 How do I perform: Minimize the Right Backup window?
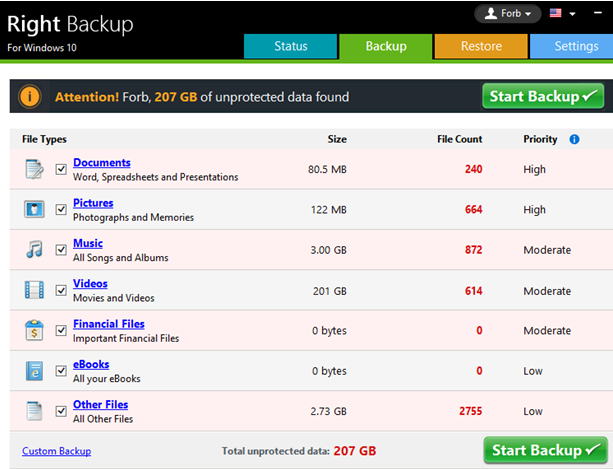tap(597, 13)
